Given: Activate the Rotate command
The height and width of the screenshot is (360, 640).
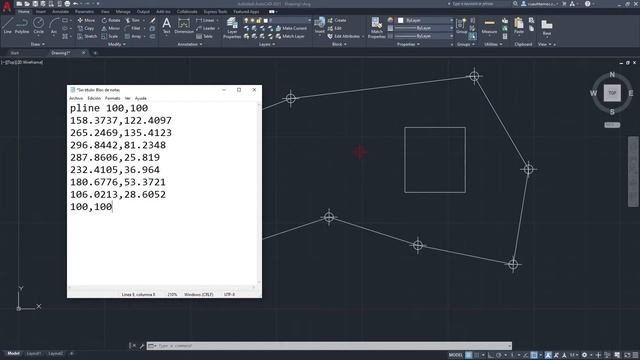Looking at the screenshot, I should [111, 20].
